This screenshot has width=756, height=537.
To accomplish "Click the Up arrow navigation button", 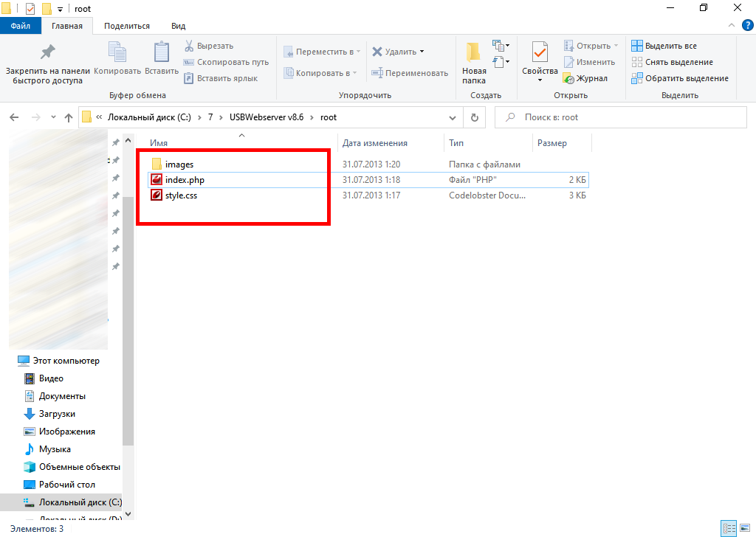I will tap(69, 117).
